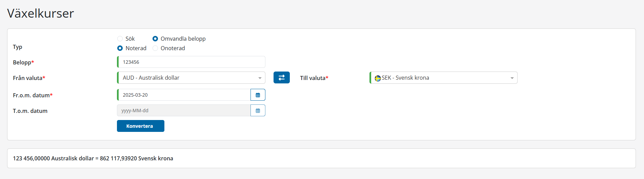This screenshot has width=644, height=179.
Task: Select the Sök radio option
Action: click(120, 39)
